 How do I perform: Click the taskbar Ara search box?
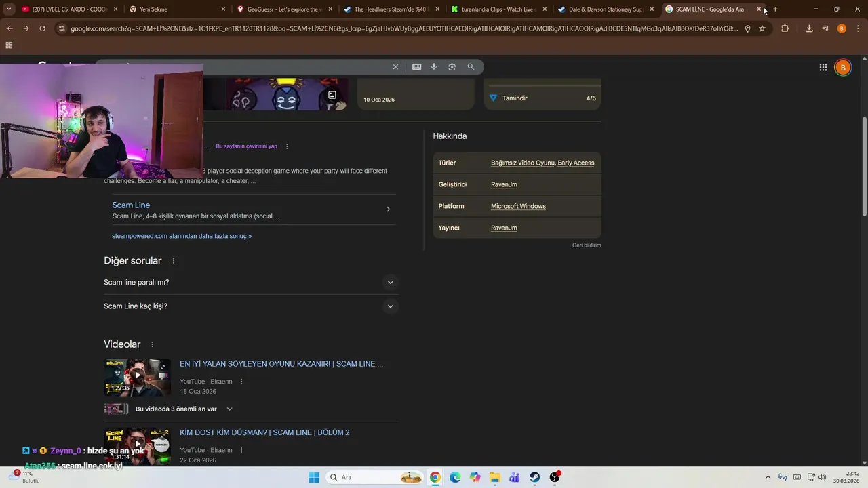[375, 477]
